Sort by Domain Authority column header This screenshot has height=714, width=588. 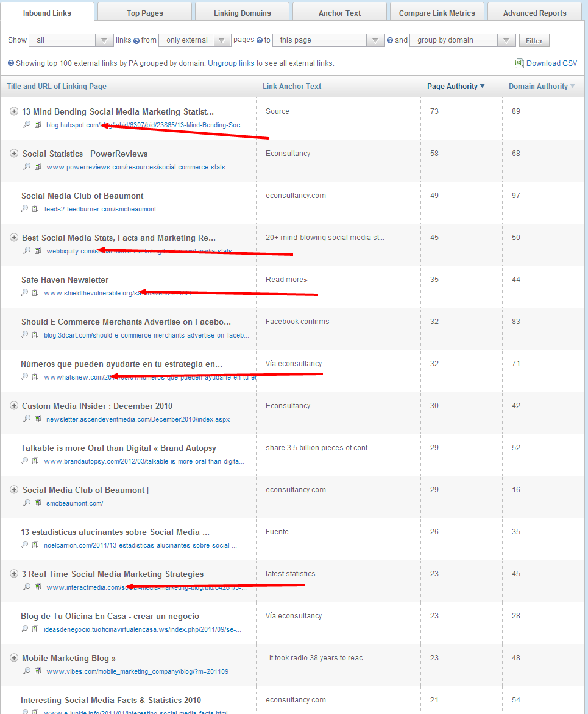point(538,87)
